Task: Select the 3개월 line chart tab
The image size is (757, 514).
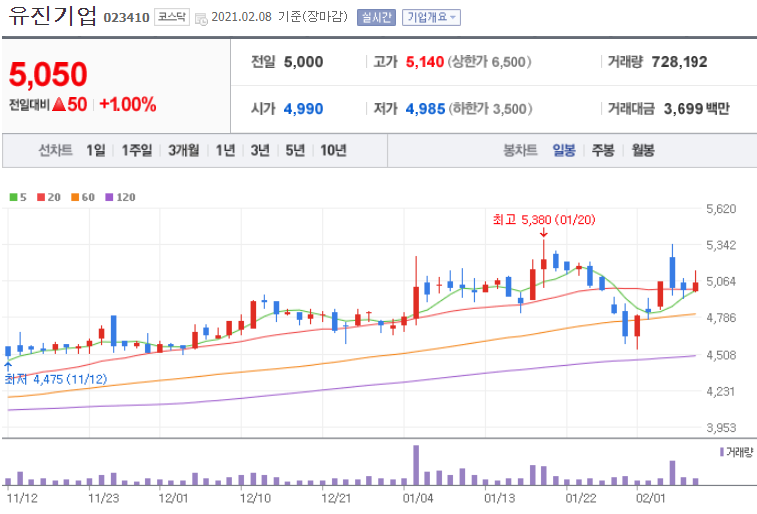Action: (183, 151)
